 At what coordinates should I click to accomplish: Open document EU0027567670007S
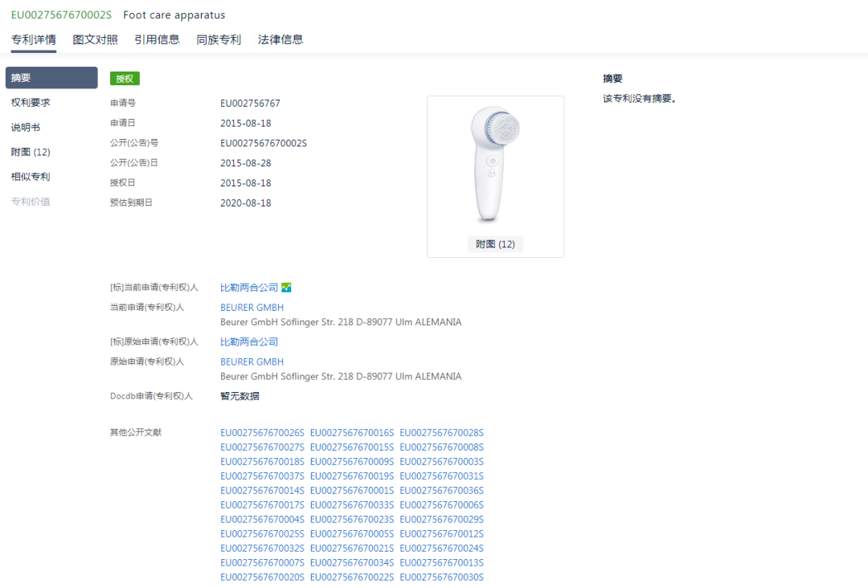[x=262, y=562]
